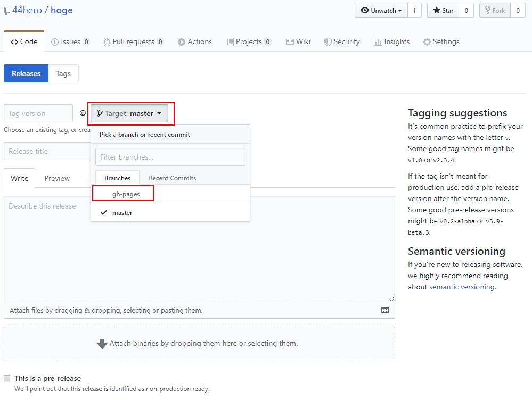Screen dimensions: 532x400
Task: Open the Insights tab
Action: tap(391, 41)
